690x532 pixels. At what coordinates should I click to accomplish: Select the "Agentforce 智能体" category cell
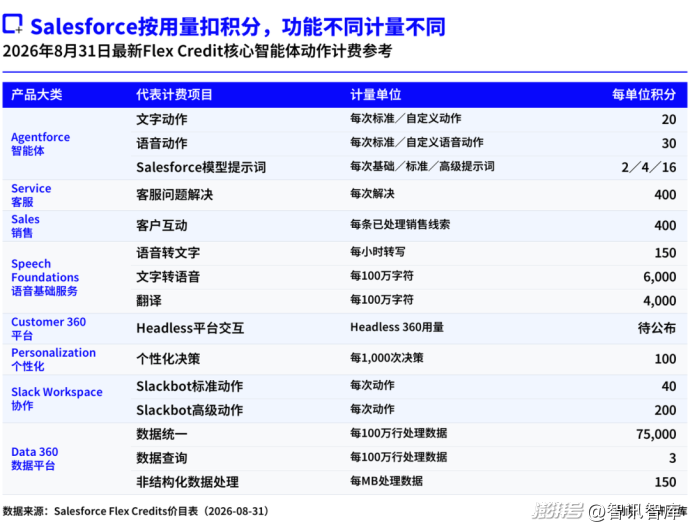[40, 144]
